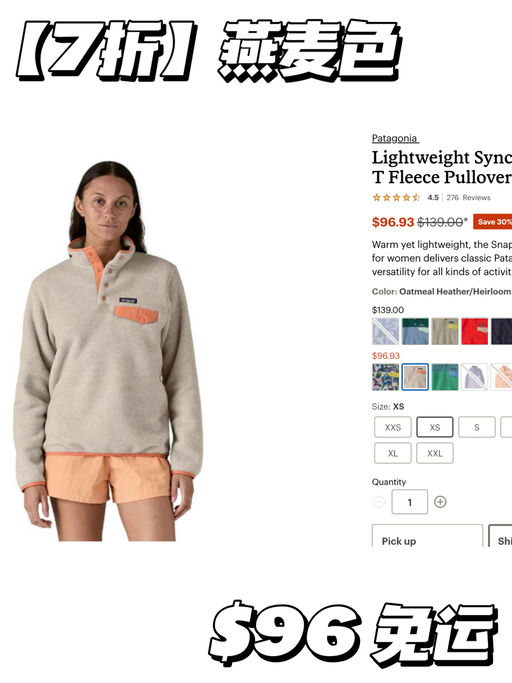Increase quantity with the plus icon
The width and height of the screenshot is (512, 683).
[x=440, y=502]
